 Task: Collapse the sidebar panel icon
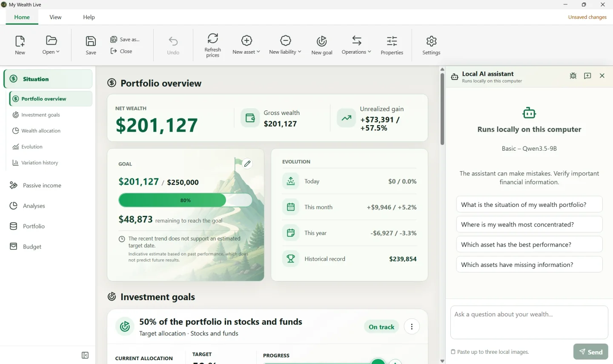pyautogui.click(x=85, y=355)
